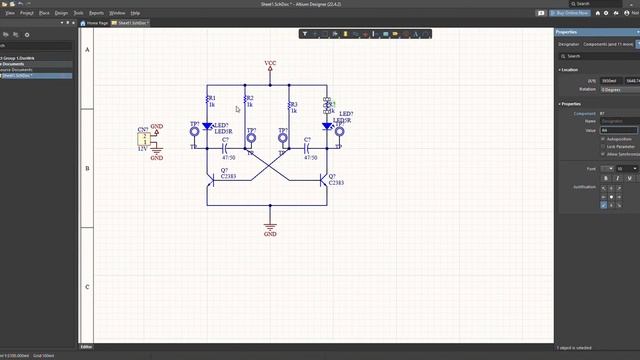Click the plus move tool in Active Bar

click(x=315, y=34)
